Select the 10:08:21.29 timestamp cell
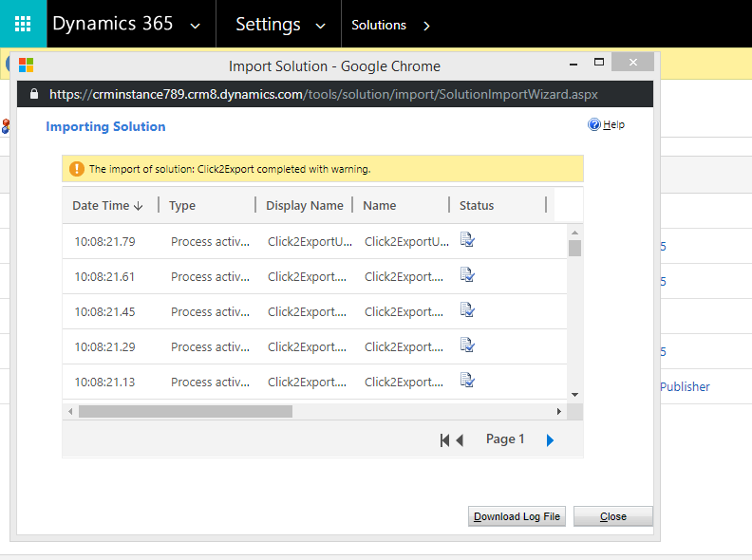Screen dimensions: 752x560 click(105, 346)
